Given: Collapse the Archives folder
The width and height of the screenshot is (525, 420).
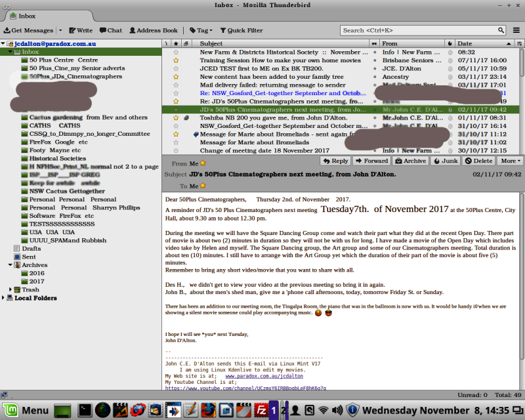Looking at the screenshot, I should (10, 265).
